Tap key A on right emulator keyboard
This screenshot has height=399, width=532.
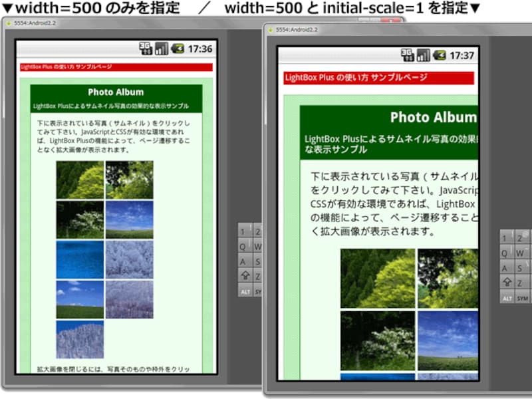point(507,268)
